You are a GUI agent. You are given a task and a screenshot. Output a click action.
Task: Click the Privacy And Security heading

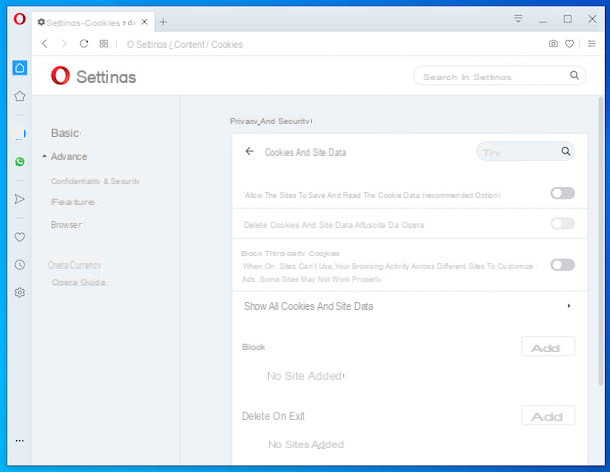(x=271, y=121)
